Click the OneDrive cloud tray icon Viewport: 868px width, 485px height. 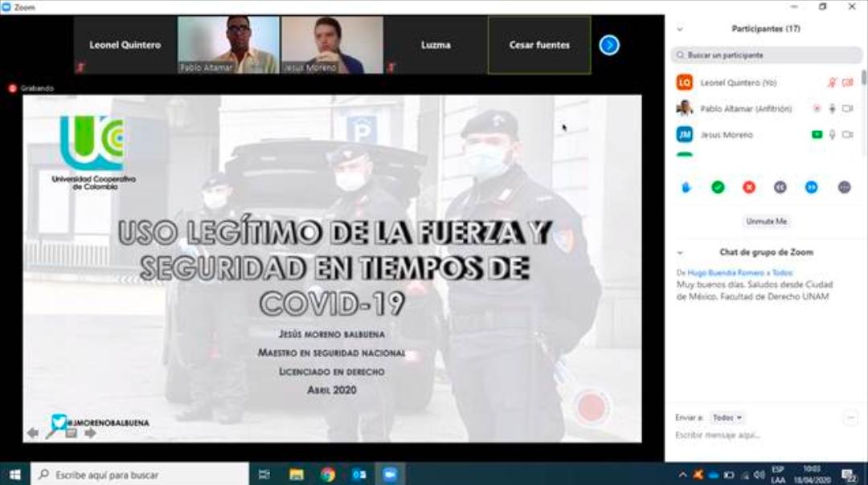click(714, 475)
